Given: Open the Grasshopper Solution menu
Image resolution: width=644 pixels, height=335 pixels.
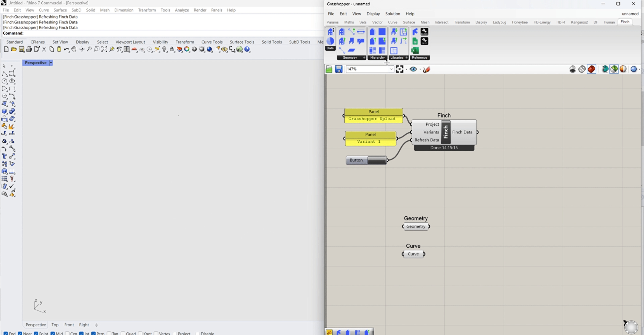Looking at the screenshot, I should [x=392, y=14].
